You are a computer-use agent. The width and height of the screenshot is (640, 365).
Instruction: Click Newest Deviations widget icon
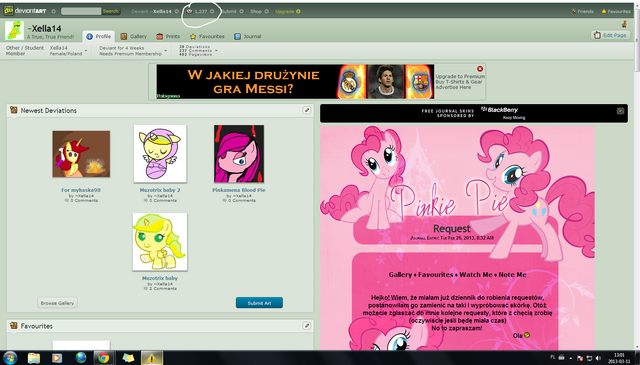click(x=14, y=110)
